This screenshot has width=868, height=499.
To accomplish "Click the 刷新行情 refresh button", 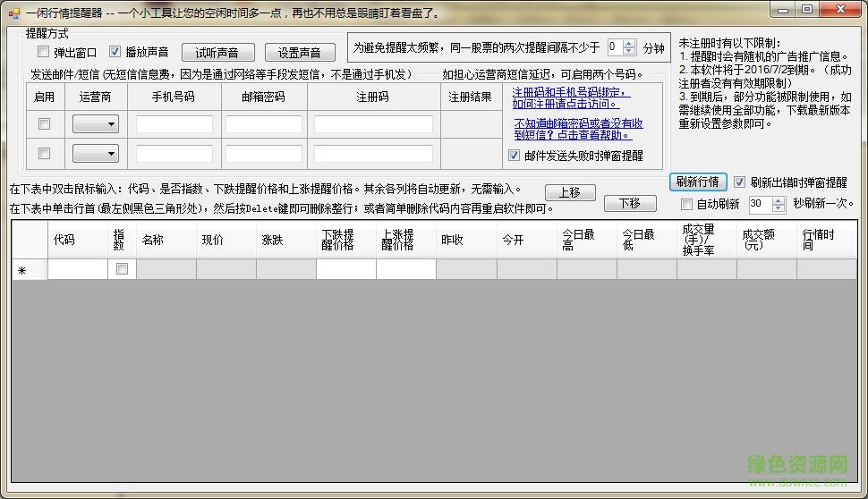I will tap(698, 182).
